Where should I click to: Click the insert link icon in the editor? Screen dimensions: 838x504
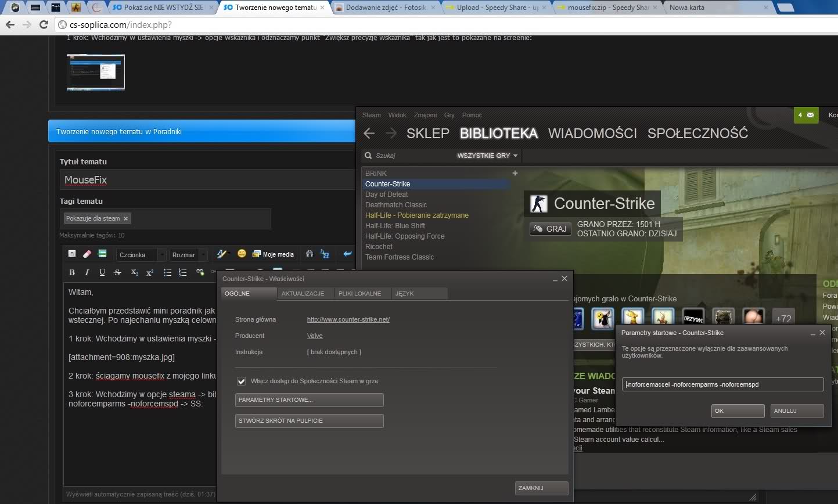200,272
